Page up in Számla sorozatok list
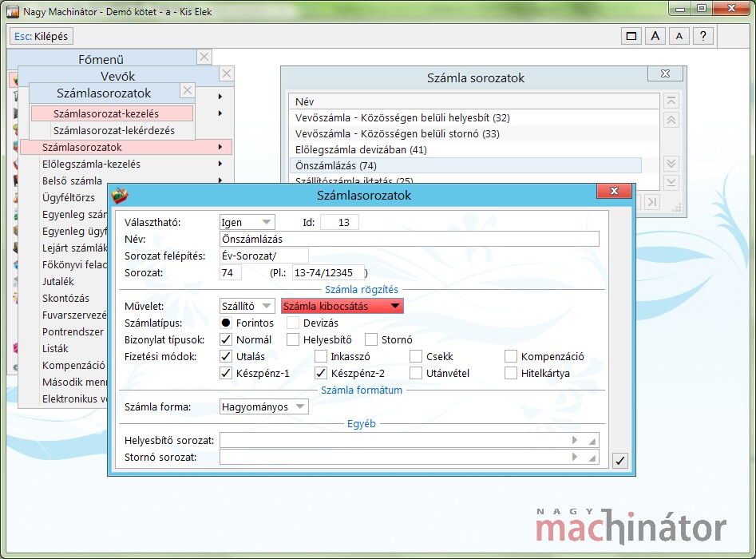 tap(671, 120)
